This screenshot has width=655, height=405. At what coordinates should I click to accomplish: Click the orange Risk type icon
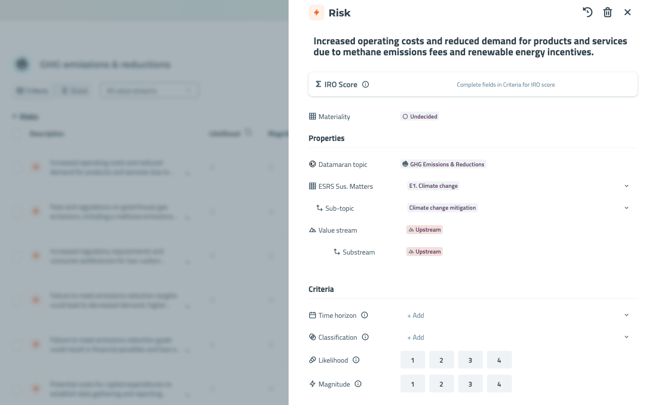pos(316,13)
